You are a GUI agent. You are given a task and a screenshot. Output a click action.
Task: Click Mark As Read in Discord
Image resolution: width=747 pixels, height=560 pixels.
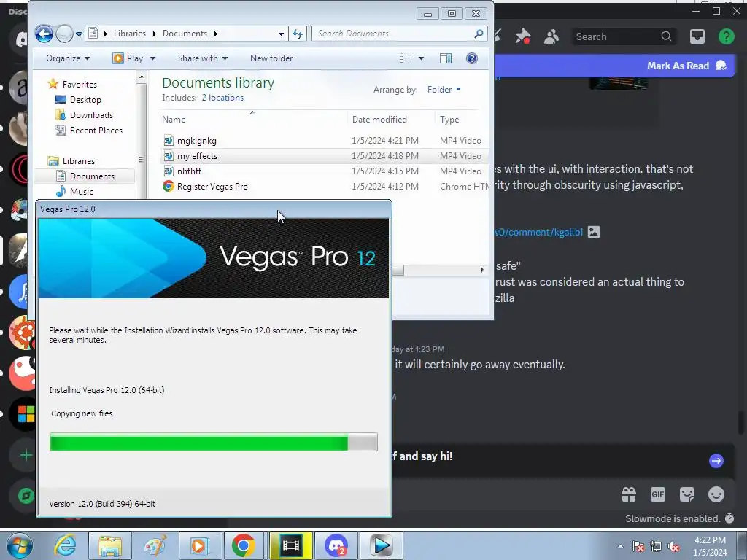[x=686, y=66]
